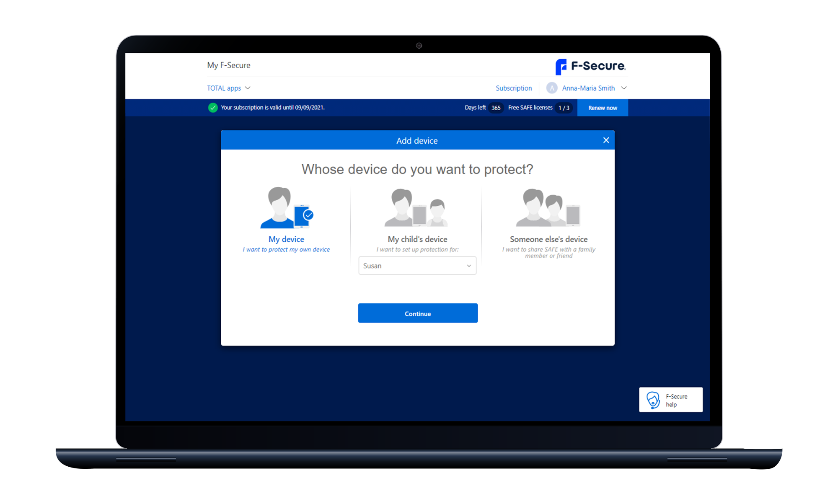Image resolution: width=838 pixels, height=504 pixels.
Task: Click 'I want to share SAFE' description text
Action: (548, 253)
